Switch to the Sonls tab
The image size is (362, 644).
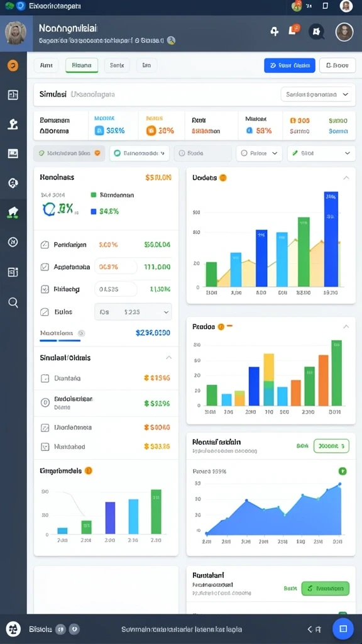[x=117, y=65]
